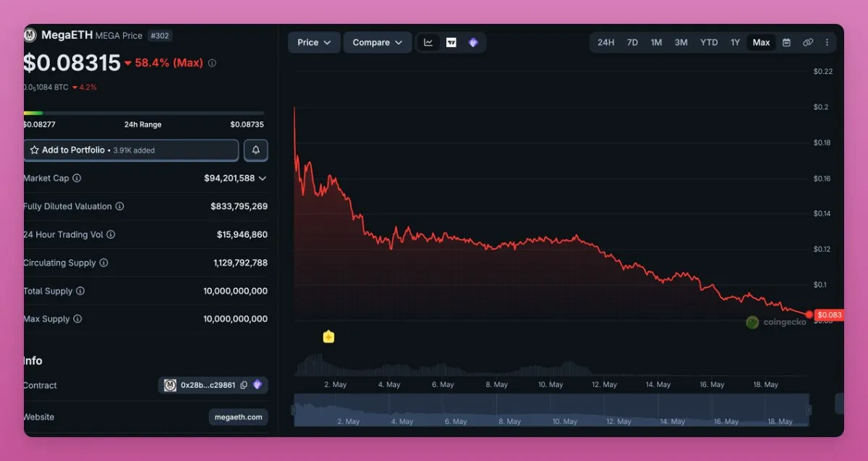Click the chart share link icon

[x=808, y=43]
